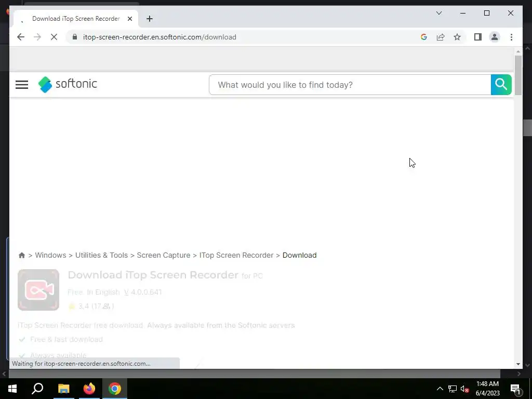The image size is (532, 399).
Task: Click the Download breadcrumb text
Action: [x=300, y=255]
